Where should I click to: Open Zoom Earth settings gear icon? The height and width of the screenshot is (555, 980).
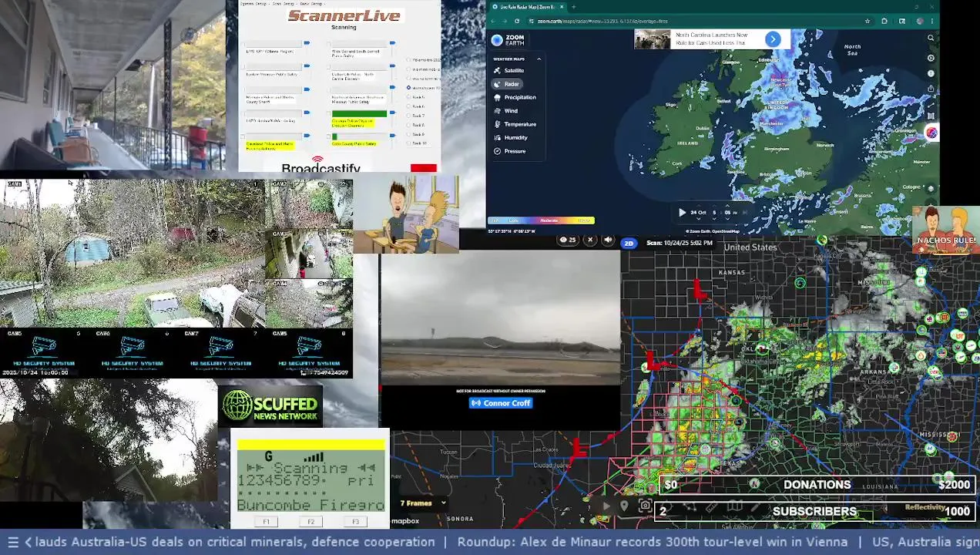tap(931, 58)
